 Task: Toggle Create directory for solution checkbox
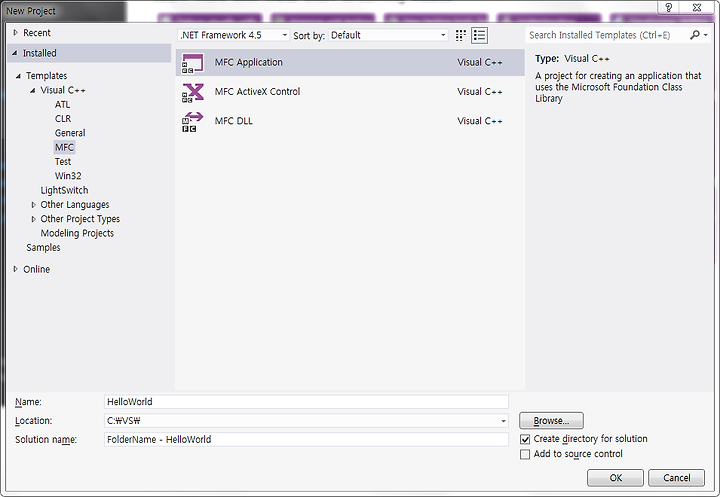coord(525,439)
